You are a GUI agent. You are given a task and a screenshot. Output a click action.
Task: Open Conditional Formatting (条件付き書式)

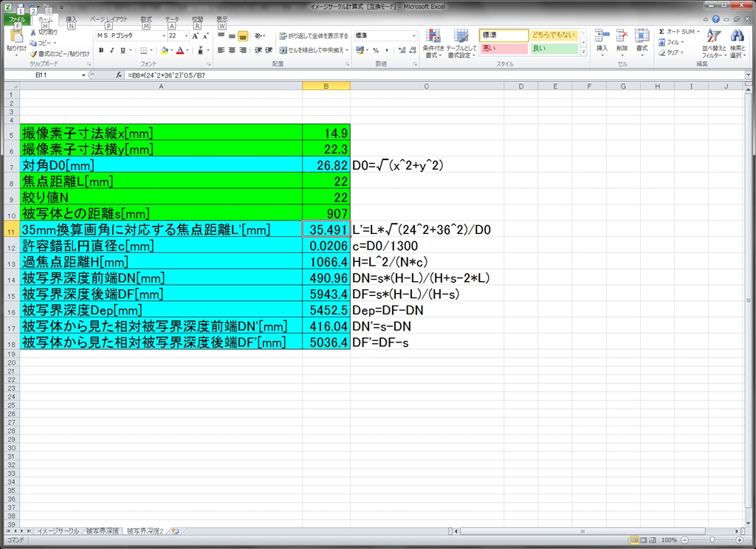[433, 44]
